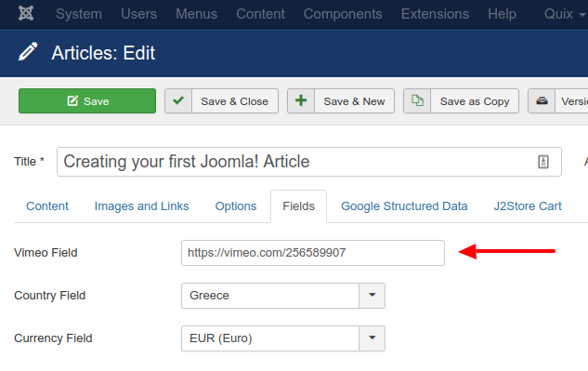This screenshot has width=588, height=371.
Task: Click the pencil icon beside Articles: Edit
Action: pos(28,51)
